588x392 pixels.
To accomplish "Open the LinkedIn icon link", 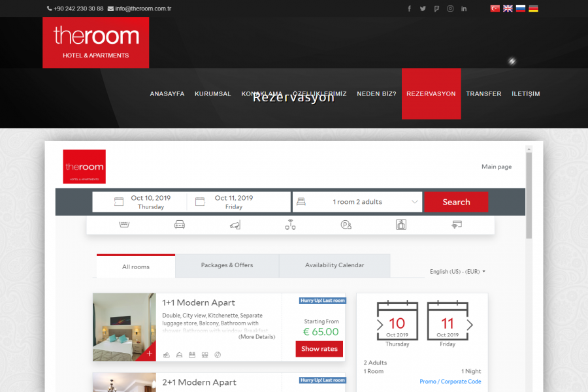I will tap(464, 8).
